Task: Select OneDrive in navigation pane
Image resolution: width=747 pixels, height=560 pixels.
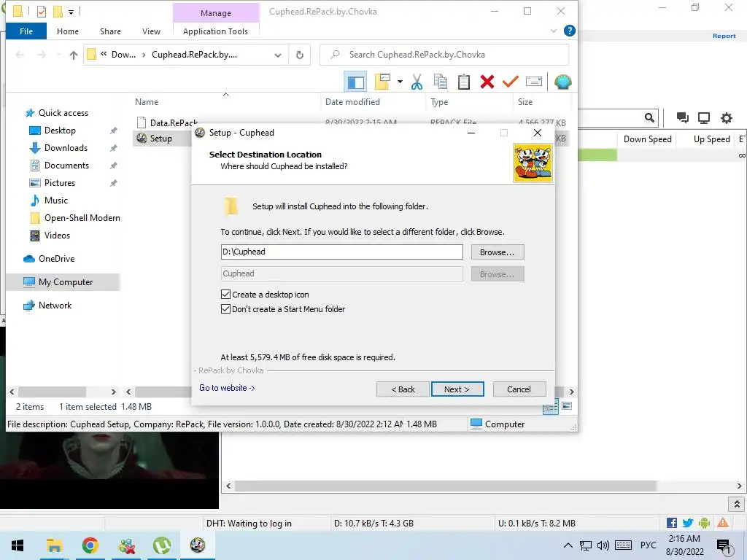Action: [56, 259]
